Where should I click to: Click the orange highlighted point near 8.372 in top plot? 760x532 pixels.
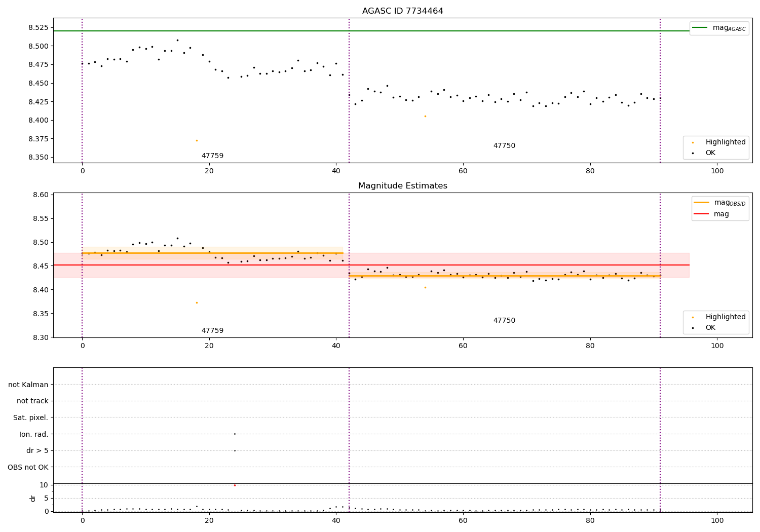tap(197, 140)
